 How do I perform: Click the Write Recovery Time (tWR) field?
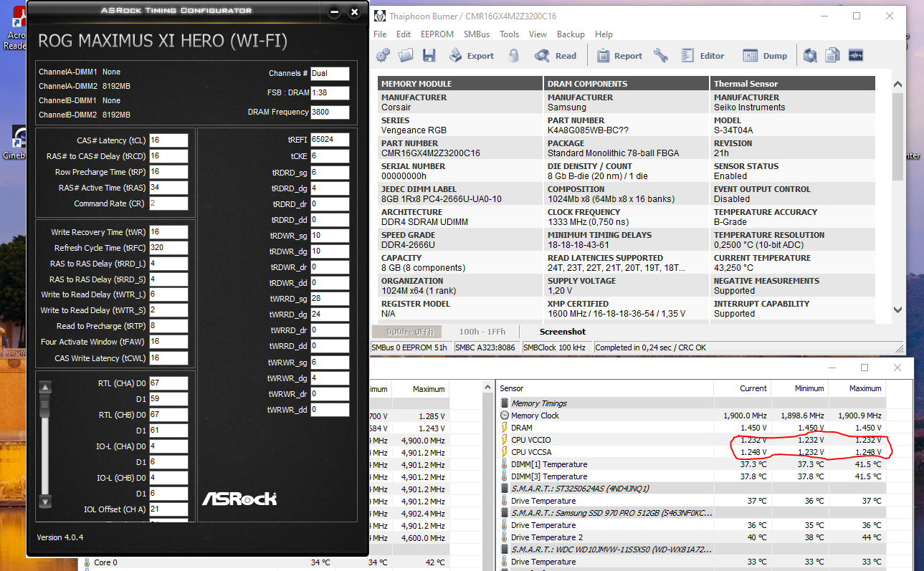[168, 232]
